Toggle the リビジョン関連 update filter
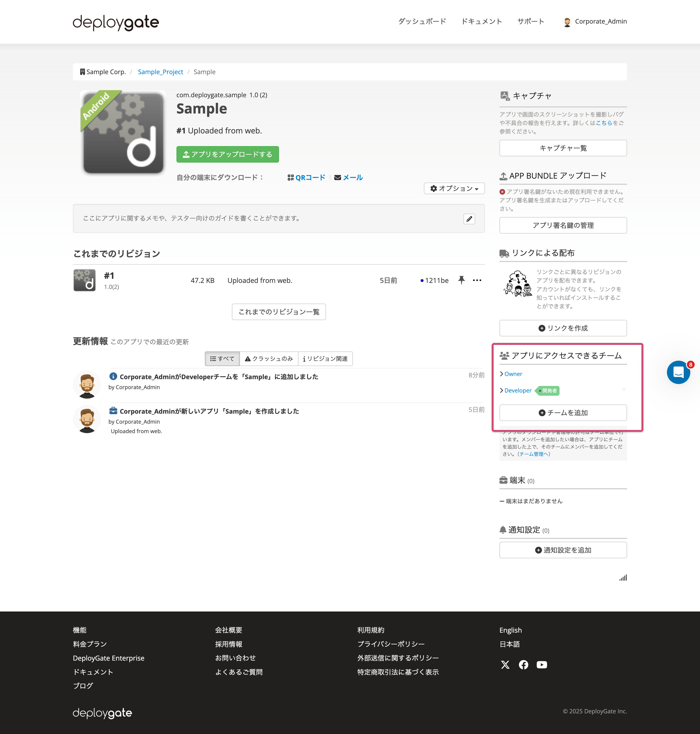The height and width of the screenshot is (734, 700). [325, 358]
